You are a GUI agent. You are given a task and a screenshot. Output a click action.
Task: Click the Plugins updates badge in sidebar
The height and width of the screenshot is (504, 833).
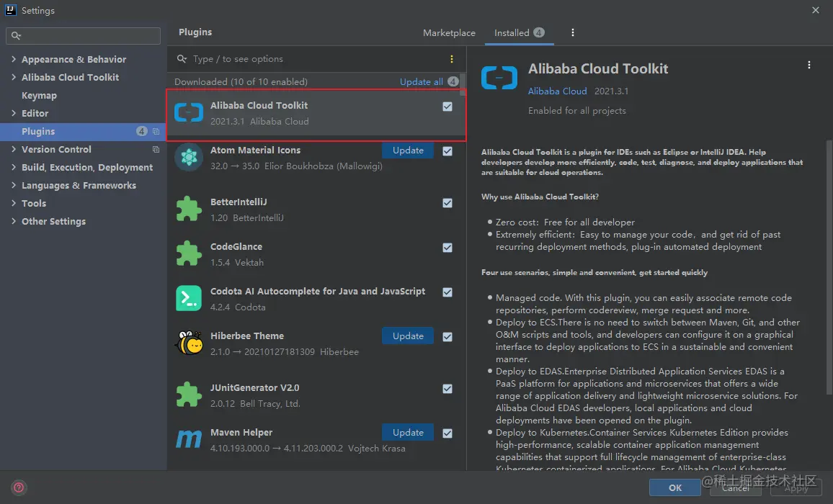pos(141,131)
